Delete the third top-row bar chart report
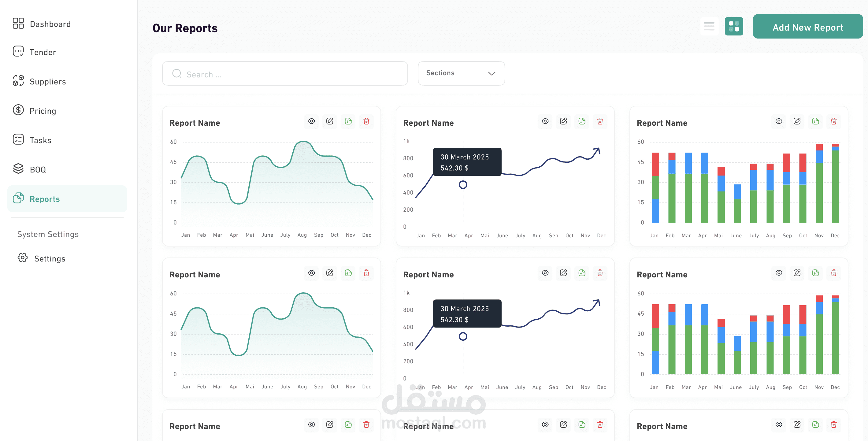The width and height of the screenshot is (868, 441). pos(833,121)
